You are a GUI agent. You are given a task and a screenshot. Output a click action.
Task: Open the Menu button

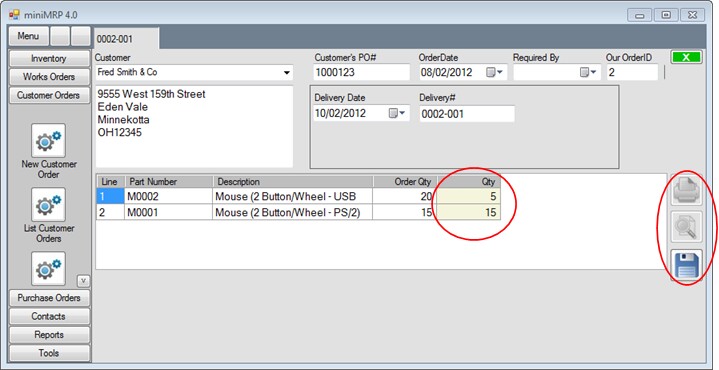[28, 36]
